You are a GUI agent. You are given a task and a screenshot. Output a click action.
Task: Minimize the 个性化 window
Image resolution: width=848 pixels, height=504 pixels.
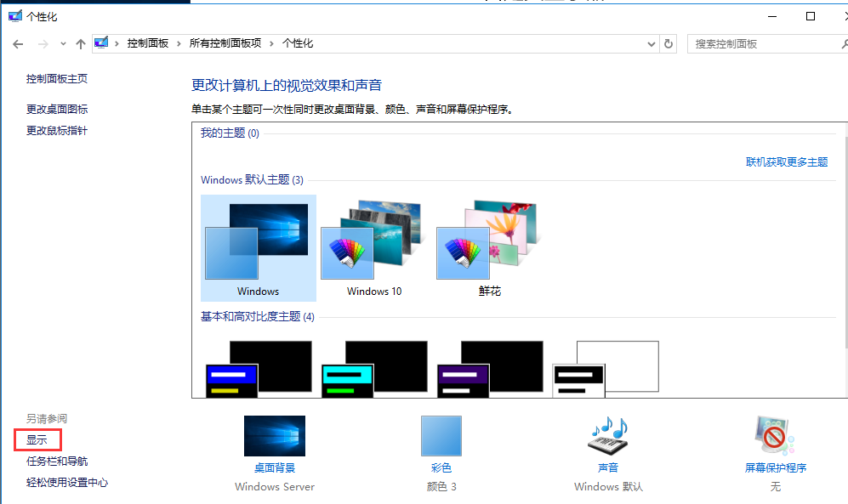tap(772, 16)
